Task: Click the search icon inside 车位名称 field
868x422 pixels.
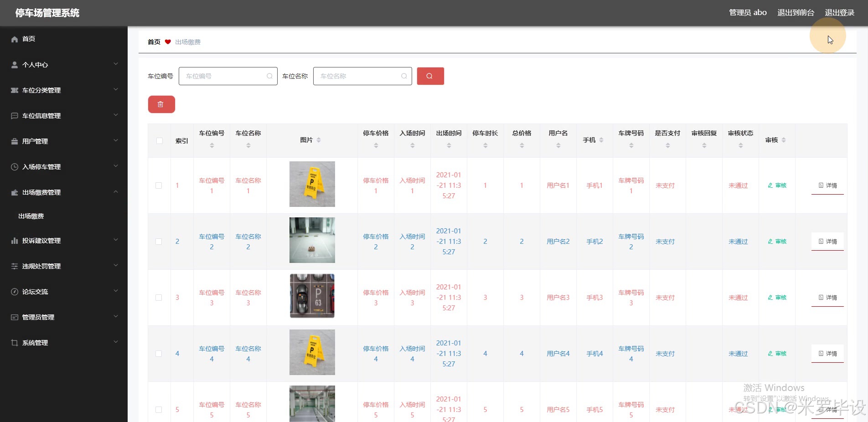Action: (x=404, y=76)
